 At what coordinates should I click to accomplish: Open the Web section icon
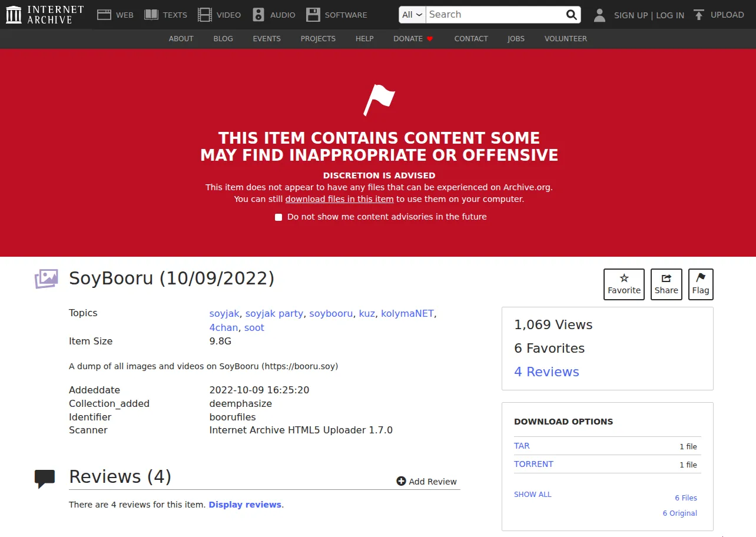pos(104,15)
